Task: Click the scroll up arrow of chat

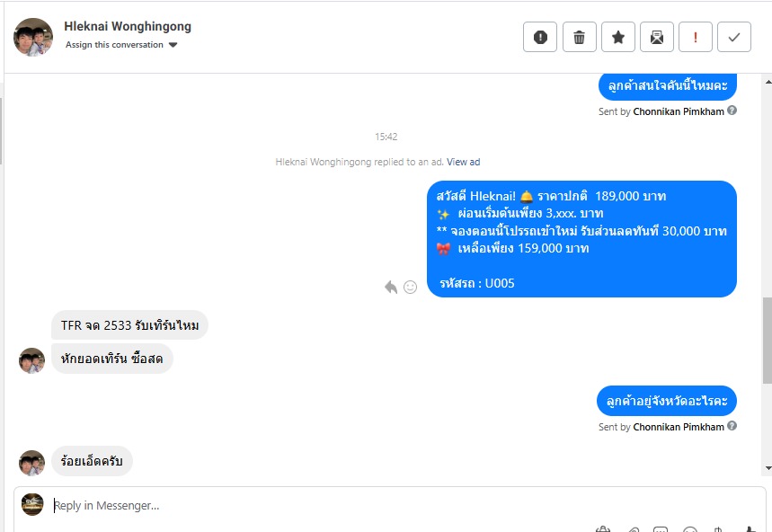Action: click(768, 82)
